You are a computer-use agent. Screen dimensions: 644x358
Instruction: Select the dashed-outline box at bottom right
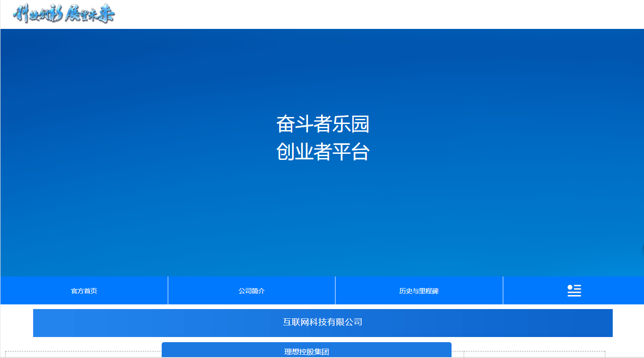click(534, 354)
